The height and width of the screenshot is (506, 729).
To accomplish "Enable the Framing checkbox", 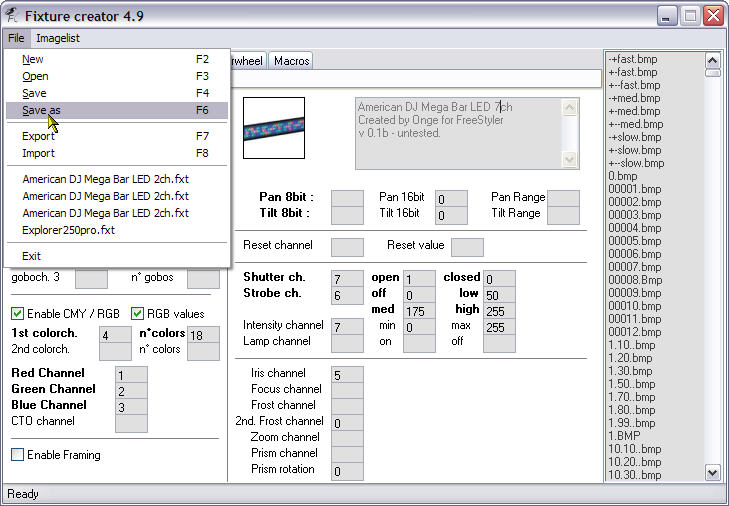I will tap(18, 455).
